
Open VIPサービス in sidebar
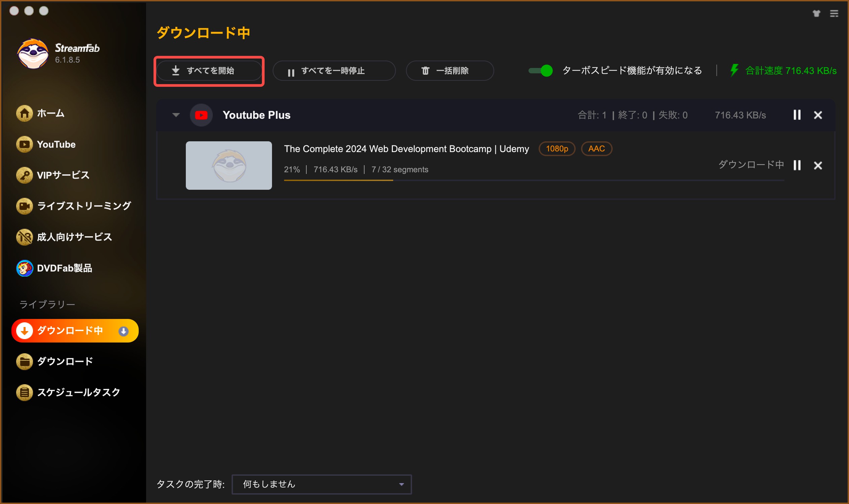53,175
